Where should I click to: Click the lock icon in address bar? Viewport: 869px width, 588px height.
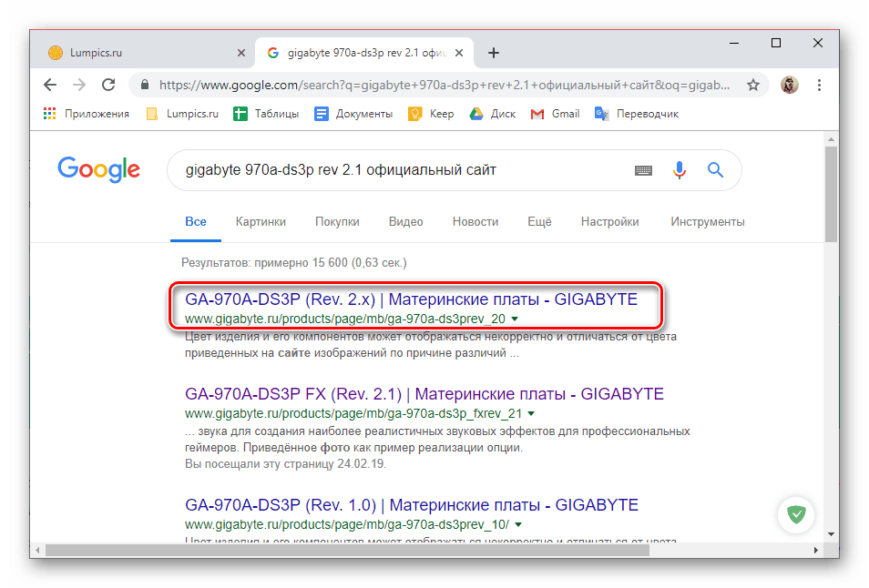click(145, 85)
